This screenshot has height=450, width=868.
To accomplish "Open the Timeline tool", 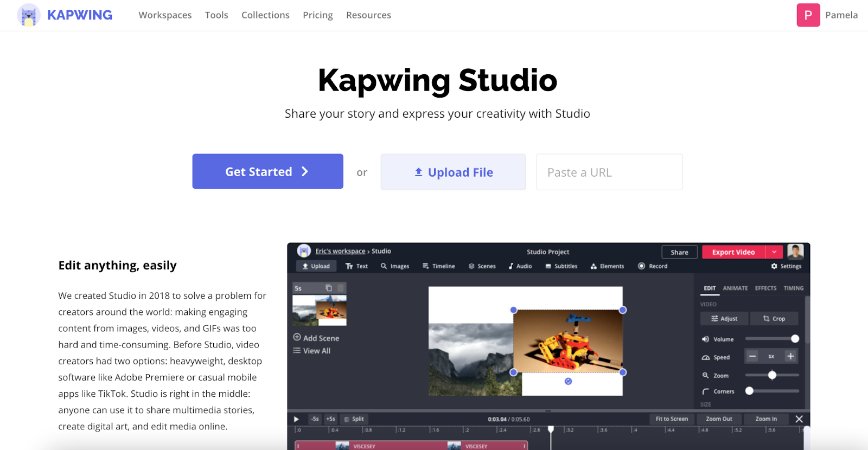I will [x=438, y=266].
